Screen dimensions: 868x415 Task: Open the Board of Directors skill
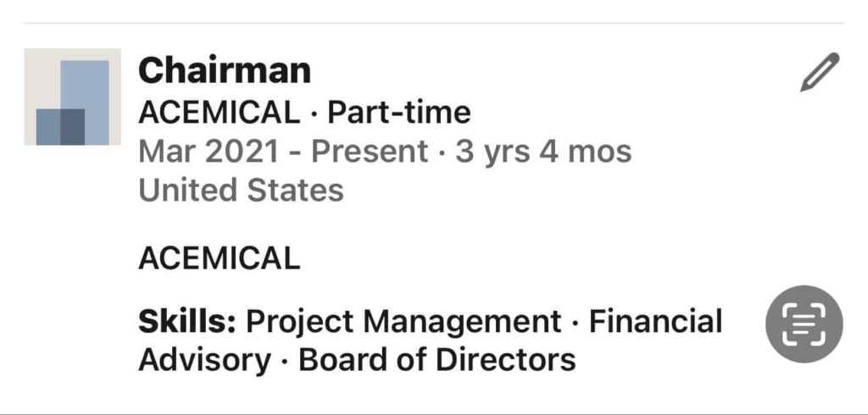(437, 359)
